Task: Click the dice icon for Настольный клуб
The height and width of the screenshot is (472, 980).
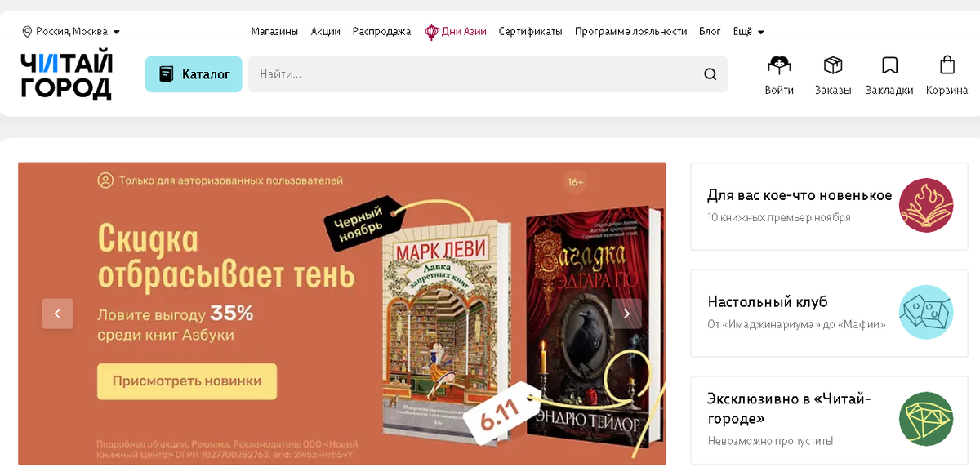Action: [x=926, y=313]
